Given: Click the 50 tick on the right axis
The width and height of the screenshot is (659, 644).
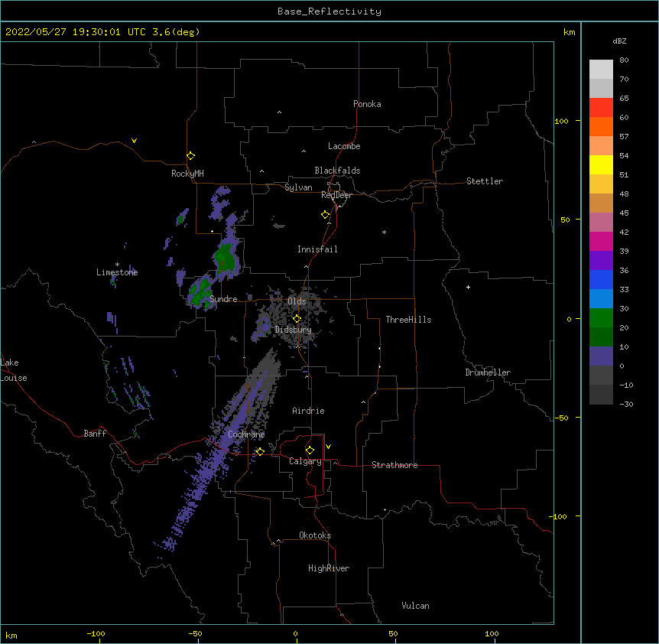Looking at the screenshot, I should (x=565, y=220).
